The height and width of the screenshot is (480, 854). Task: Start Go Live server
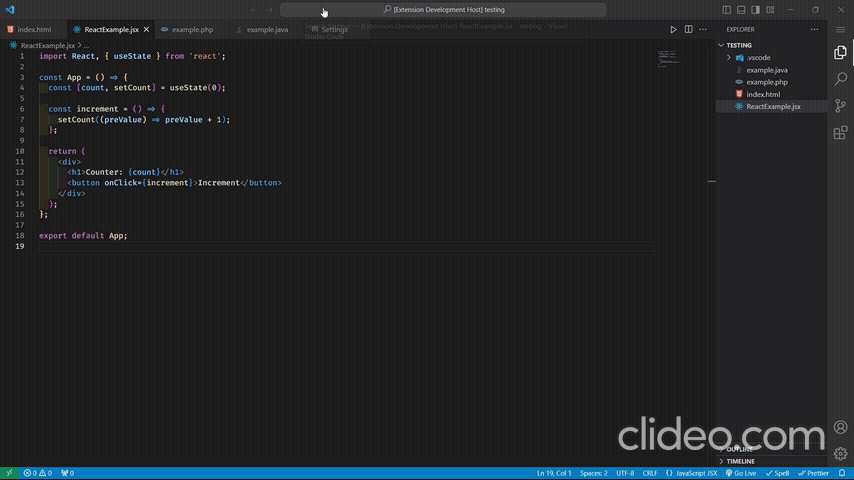pyautogui.click(x=741, y=473)
